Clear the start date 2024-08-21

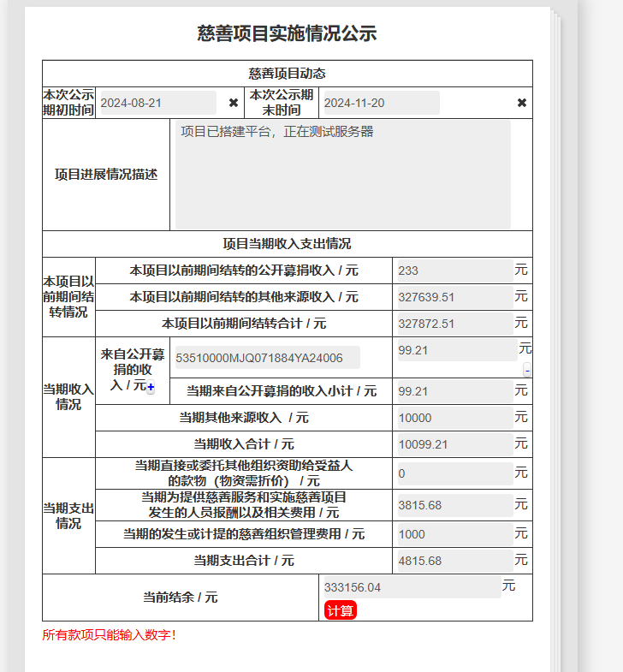click(234, 103)
